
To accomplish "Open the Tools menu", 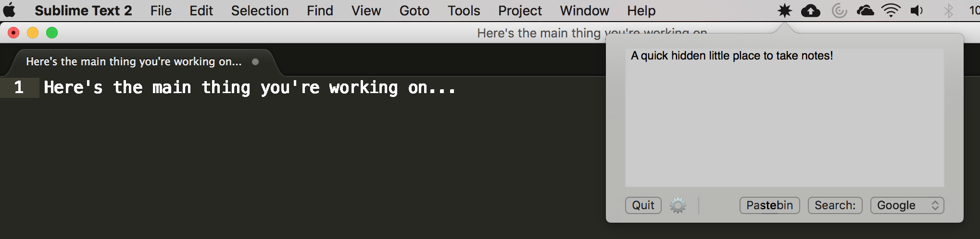I will [x=464, y=11].
